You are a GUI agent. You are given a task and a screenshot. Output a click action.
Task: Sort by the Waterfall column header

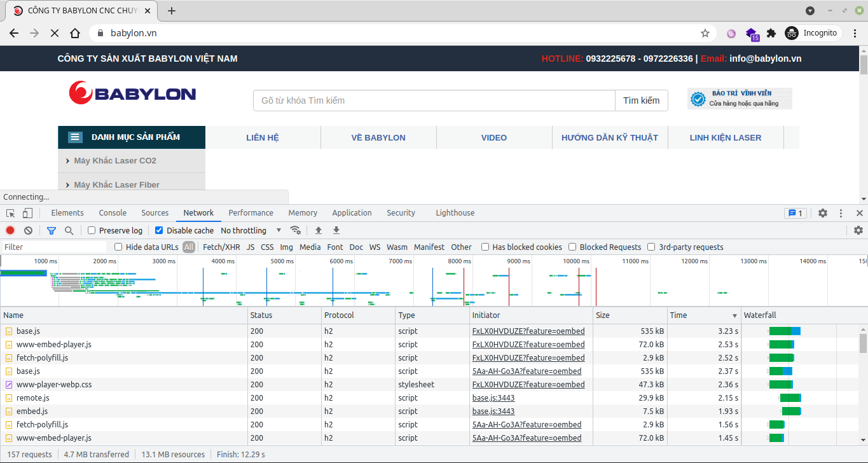[x=800, y=315]
